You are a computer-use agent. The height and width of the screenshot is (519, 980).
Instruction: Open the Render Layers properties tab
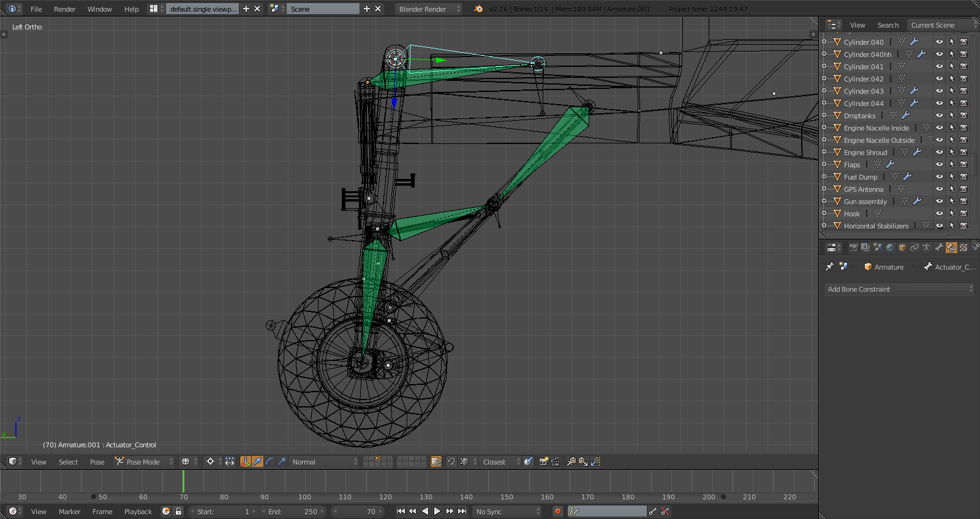click(x=865, y=248)
